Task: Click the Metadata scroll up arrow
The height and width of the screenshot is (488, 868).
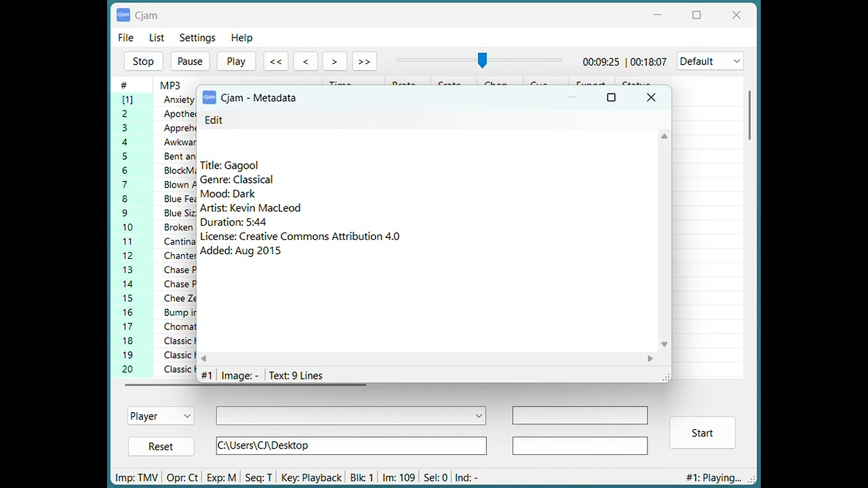Action: pos(665,136)
